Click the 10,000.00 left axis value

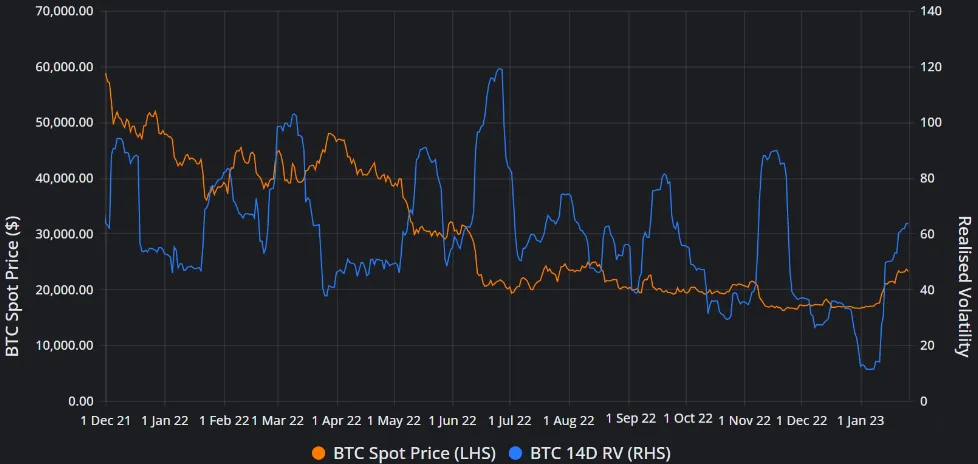pyautogui.click(x=66, y=345)
